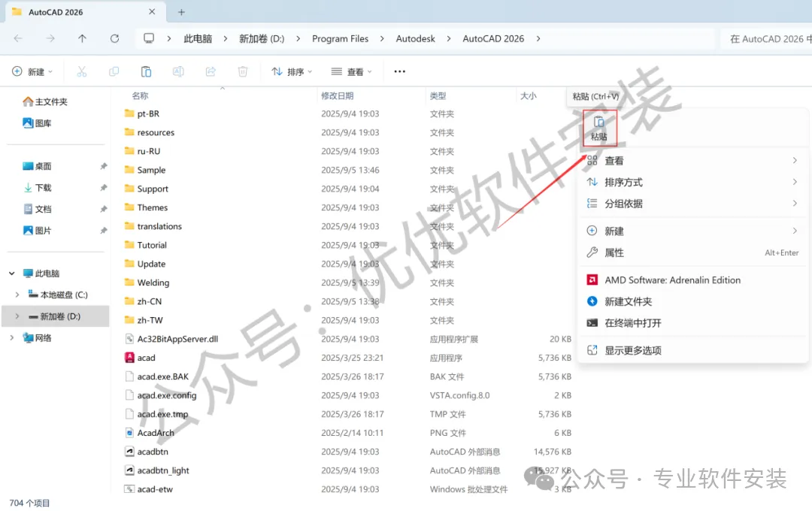Select the acad.exe.BAK file

click(x=157, y=376)
